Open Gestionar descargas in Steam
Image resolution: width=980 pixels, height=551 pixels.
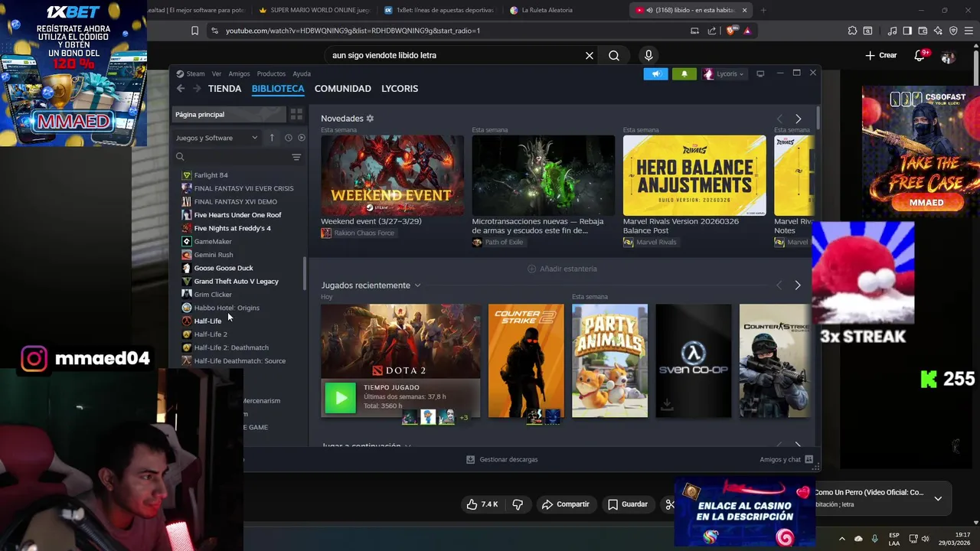click(x=502, y=459)
